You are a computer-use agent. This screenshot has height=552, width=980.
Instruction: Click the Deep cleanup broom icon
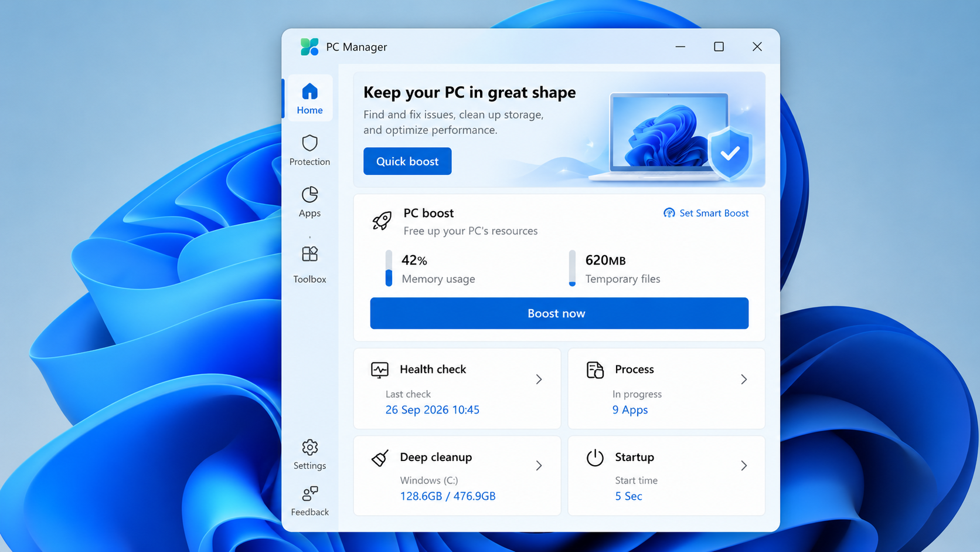pos(380,458)
